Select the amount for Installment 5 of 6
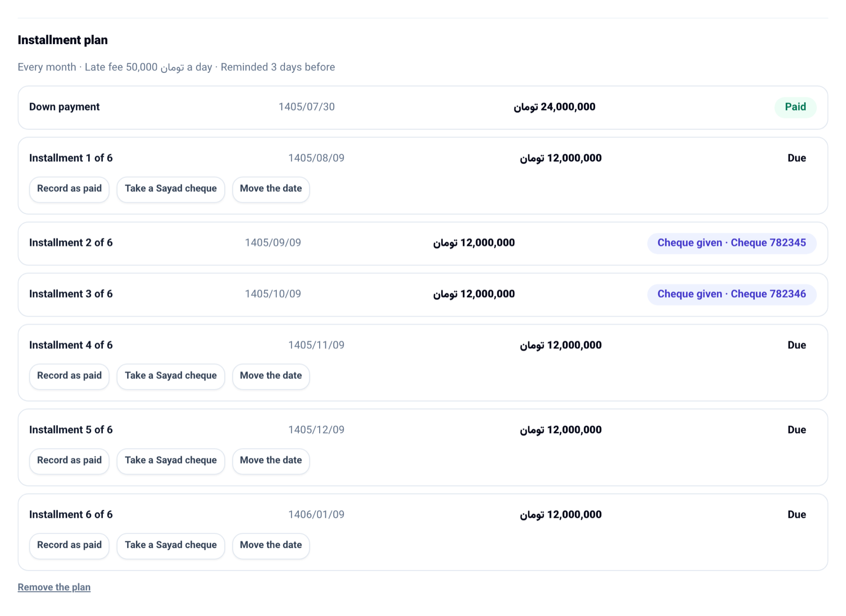 click(x=560, y=430)
